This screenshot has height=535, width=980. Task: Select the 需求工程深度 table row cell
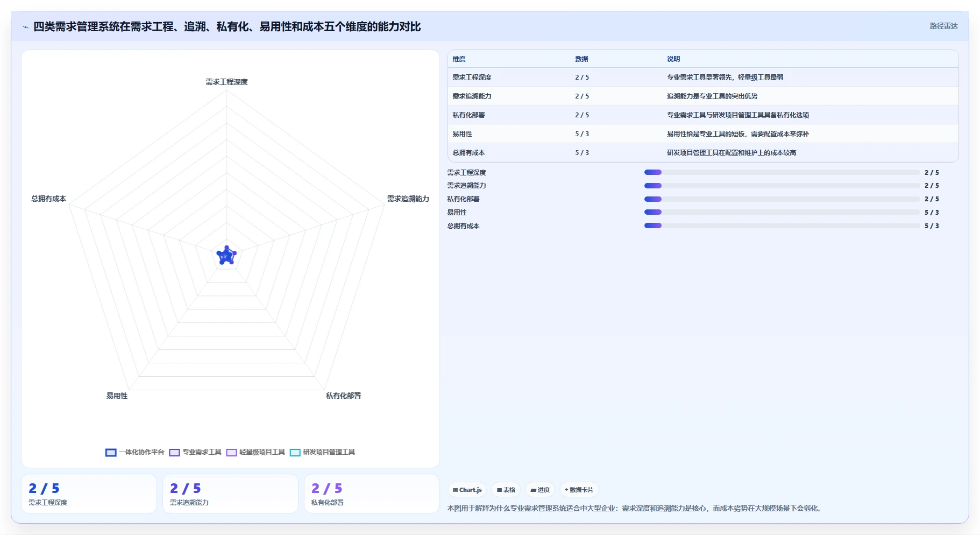pyautogui.click(x=472, y=78)
